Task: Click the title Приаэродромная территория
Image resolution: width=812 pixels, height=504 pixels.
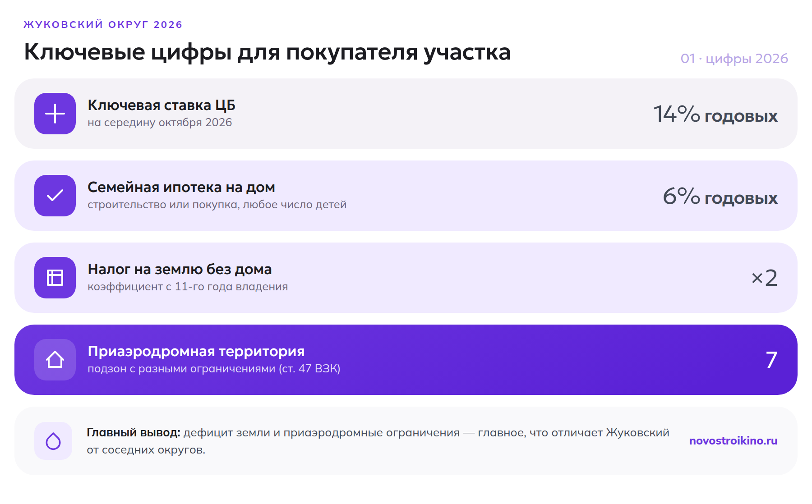Action: [196, 351]
